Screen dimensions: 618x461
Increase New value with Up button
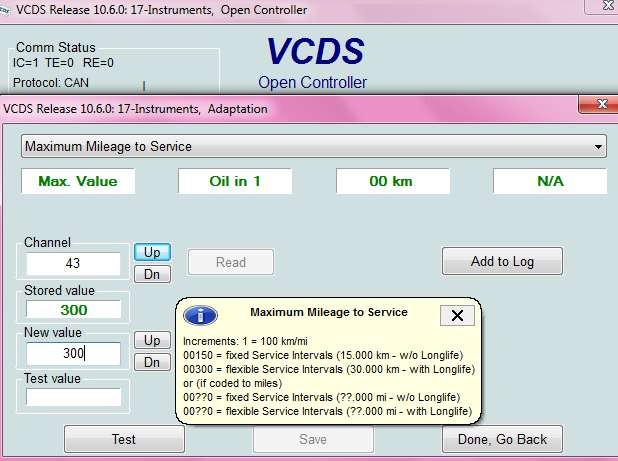click(152, 340)
